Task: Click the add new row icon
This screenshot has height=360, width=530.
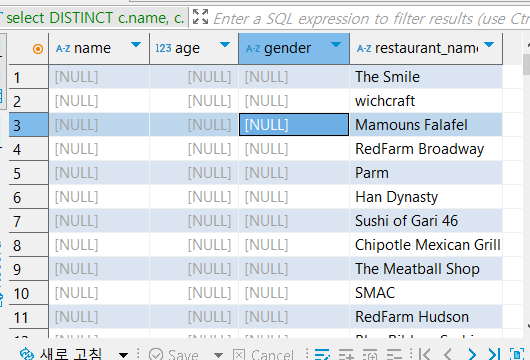Action: (x=346, y=354)
